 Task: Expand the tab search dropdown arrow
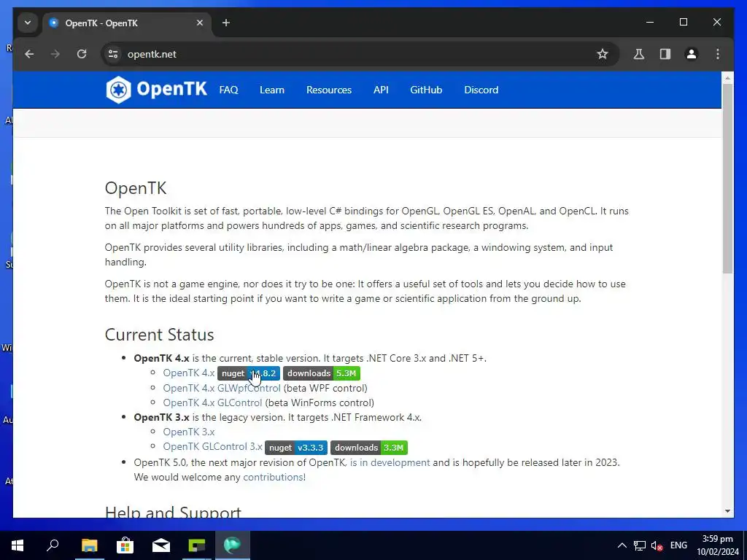28,23
